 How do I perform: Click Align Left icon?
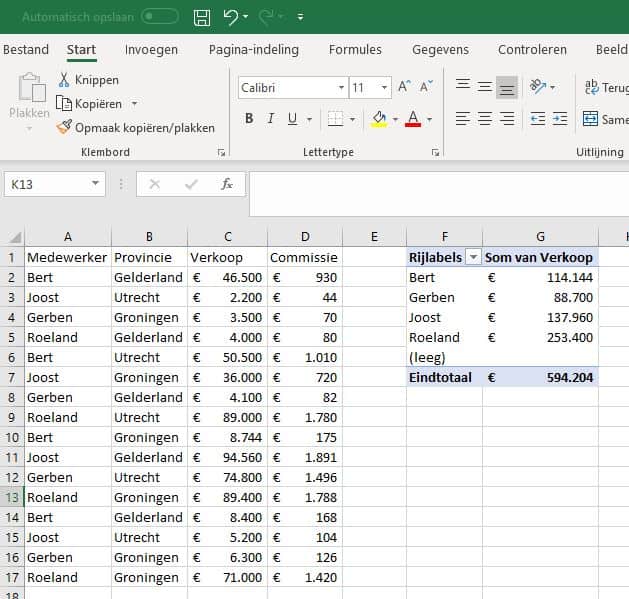(x=463, y=119)
